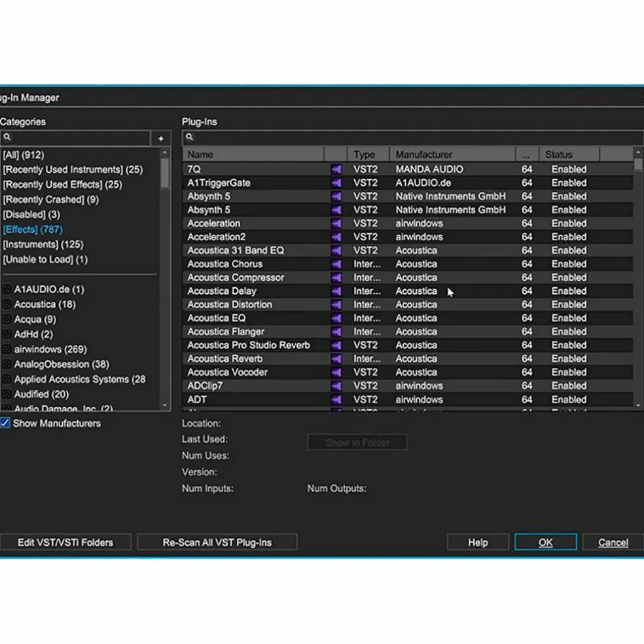Open Edit VST/VSTi Folders

(65, 543)
